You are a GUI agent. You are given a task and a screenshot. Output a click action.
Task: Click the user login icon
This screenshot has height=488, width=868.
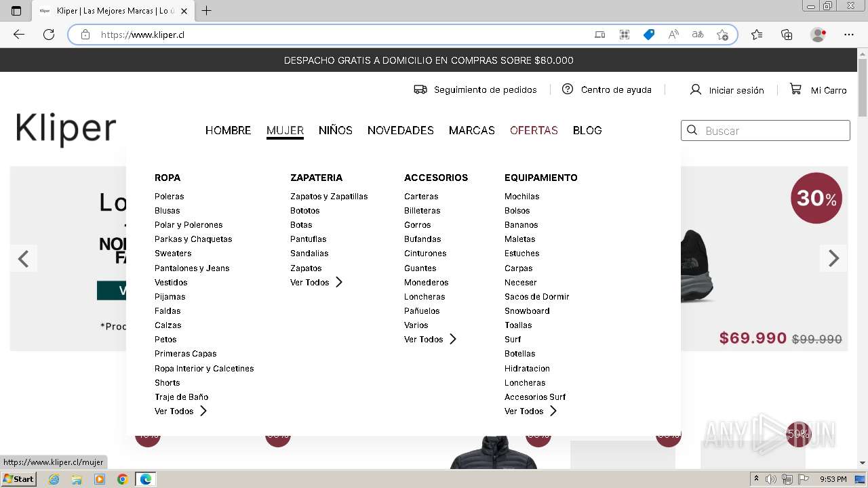point(695,89)
